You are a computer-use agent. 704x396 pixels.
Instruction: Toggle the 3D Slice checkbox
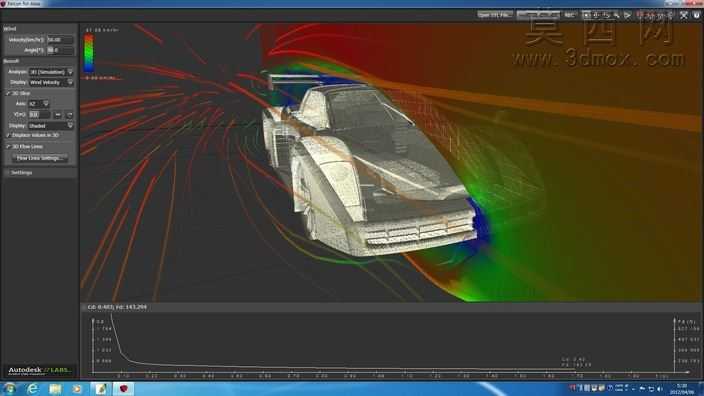(8, 93)
